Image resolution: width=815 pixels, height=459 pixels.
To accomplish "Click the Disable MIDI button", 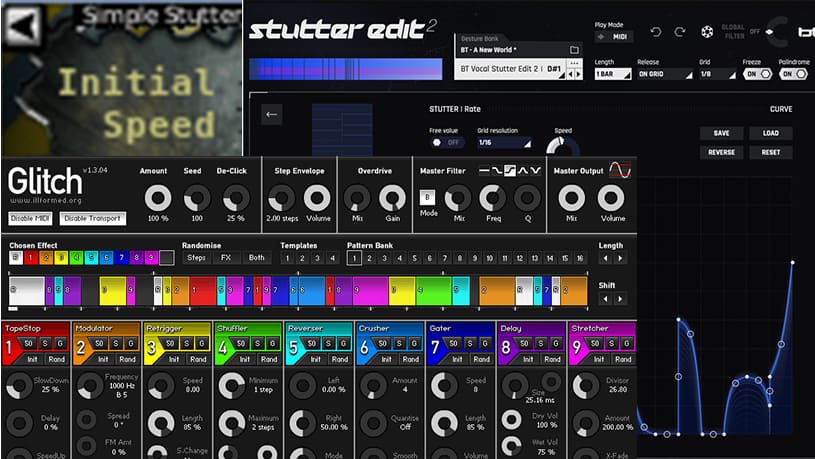I will [x=31, y=218].
